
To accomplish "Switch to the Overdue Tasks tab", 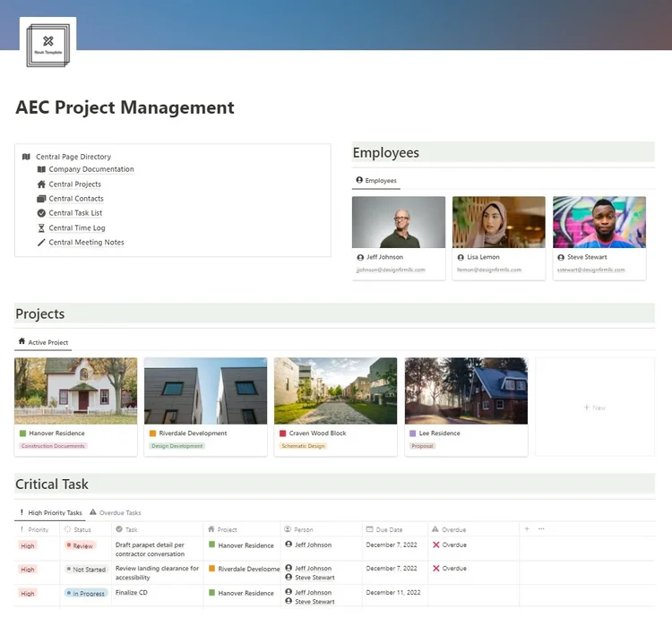I will coord(116,512).
